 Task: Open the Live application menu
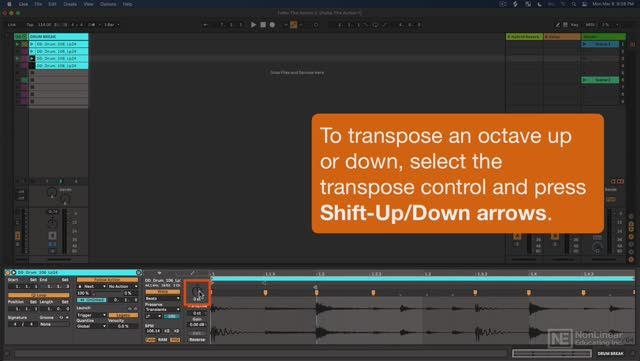point(23,4)
